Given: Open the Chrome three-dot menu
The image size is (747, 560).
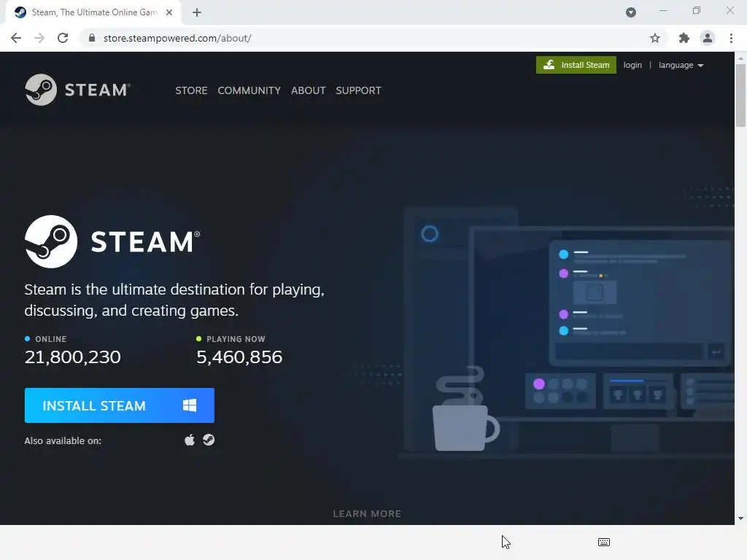Looking at the screenshot, I should (x=731, y=38).
